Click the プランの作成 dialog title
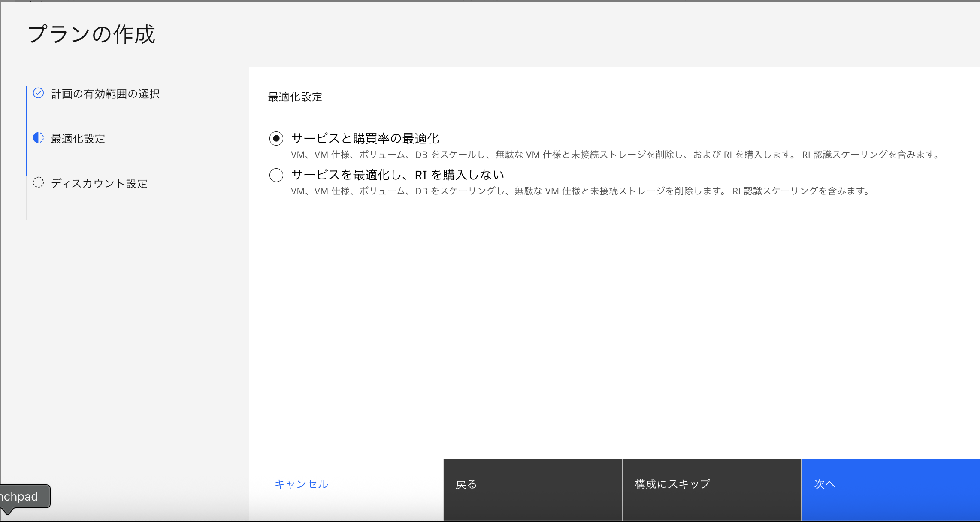Screen dimensions: 980x522 (91, 34)
